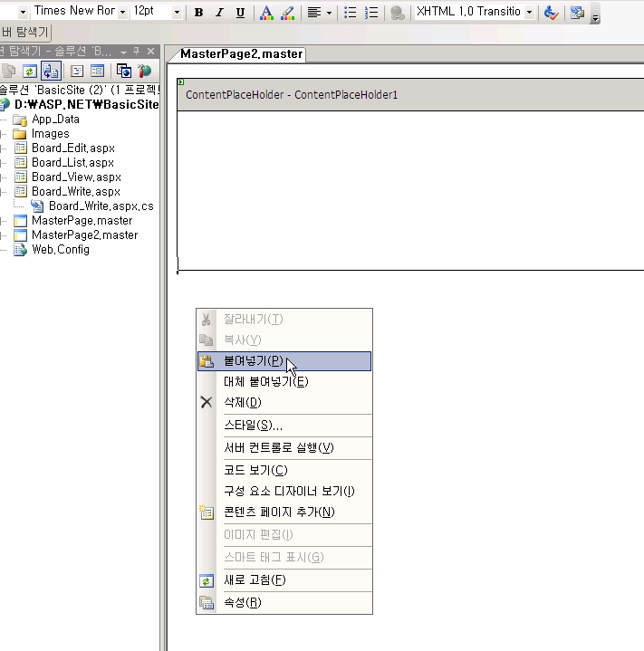Click inside the ContentPlaceHolder1 content area
The width and height of the screenshot is (644, 651).
point(410,190)
